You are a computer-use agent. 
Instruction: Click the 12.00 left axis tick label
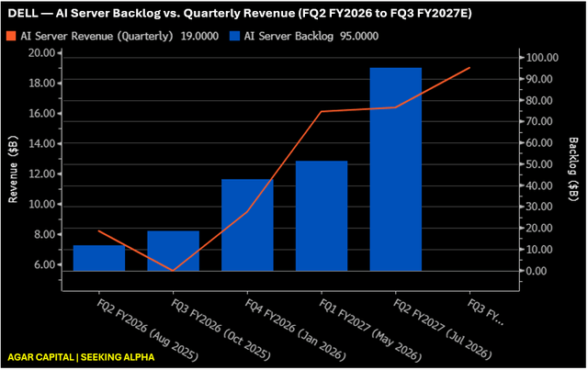(x=42, y=174)
